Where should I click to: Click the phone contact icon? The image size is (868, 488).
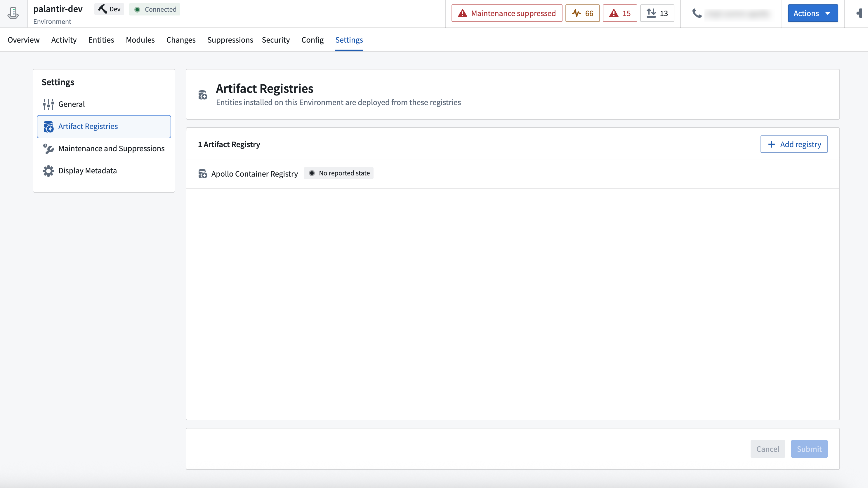pyautogui.click(x=697, y=13)
